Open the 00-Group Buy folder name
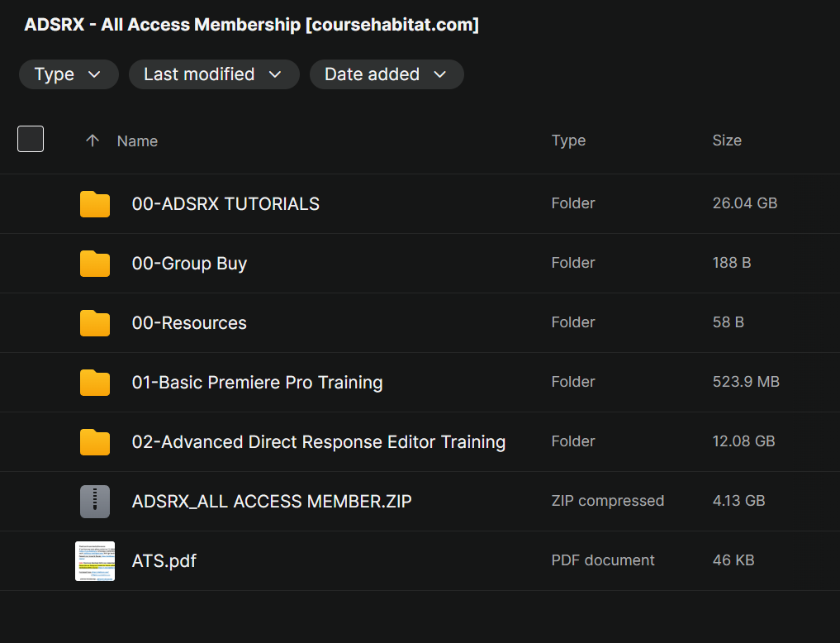This screenshot has width=840, height=643. point(189,264)
